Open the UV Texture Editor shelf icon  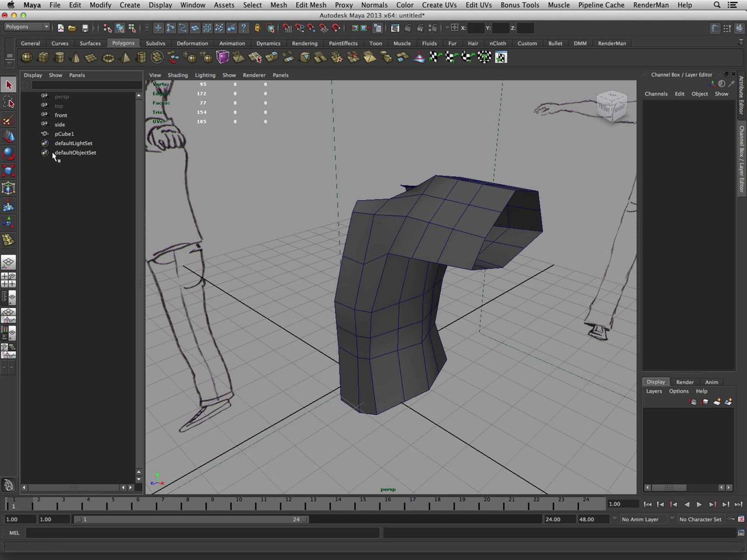click(501, 57)
